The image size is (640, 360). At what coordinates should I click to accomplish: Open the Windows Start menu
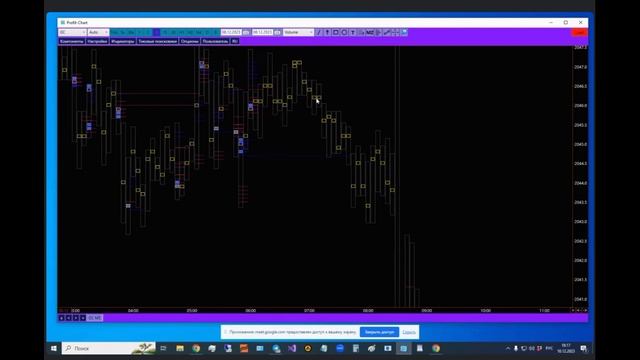pos(53,348)
